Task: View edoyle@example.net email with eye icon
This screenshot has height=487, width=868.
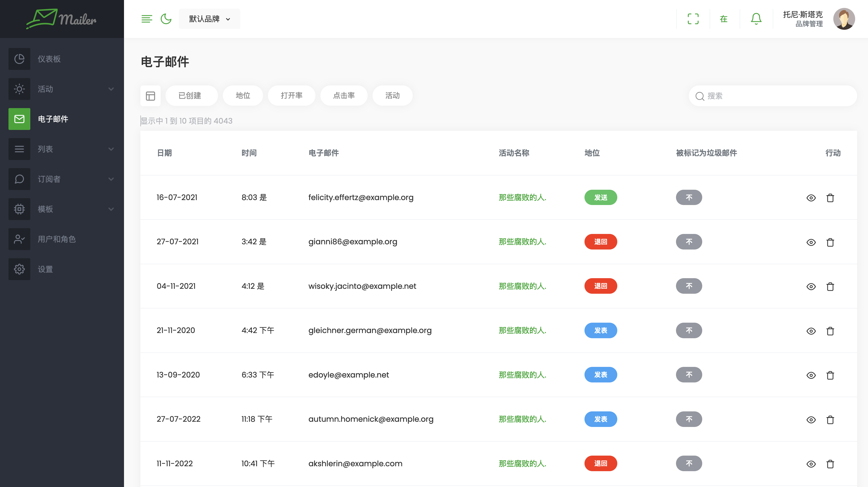Action: tap(811, 375)
